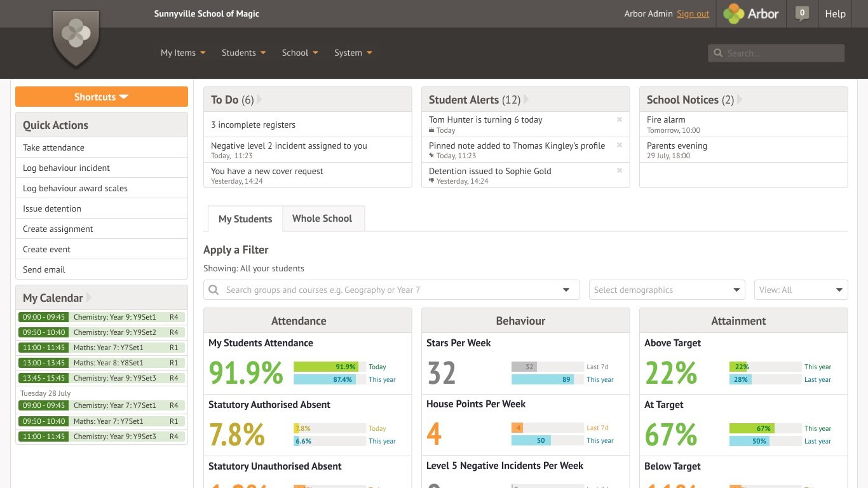Select Log behaviour award scales action
Image resolution: width=868 pixels, height=488 pixels.
(x=102, y=188)
